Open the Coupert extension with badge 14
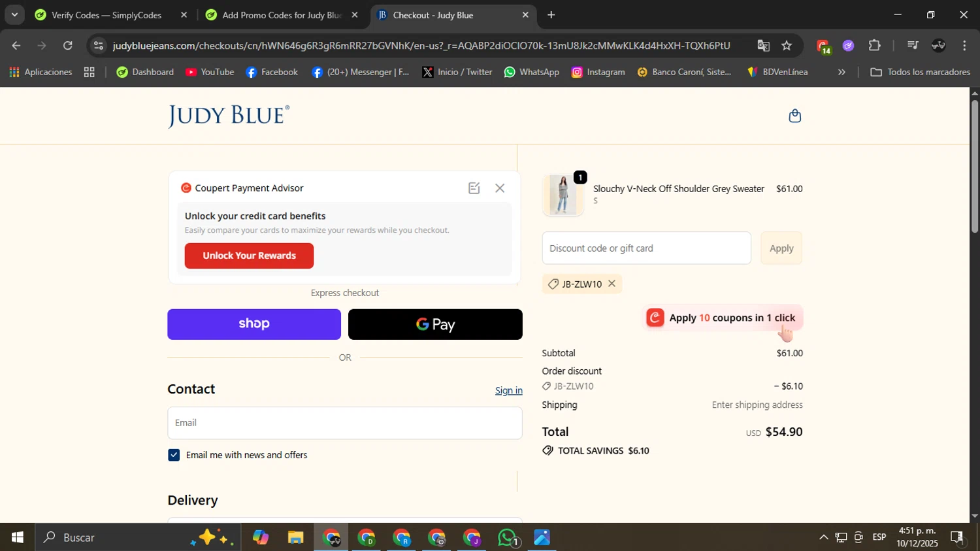The height and width of the screenshot is (551, 980). tap(823, 46)
